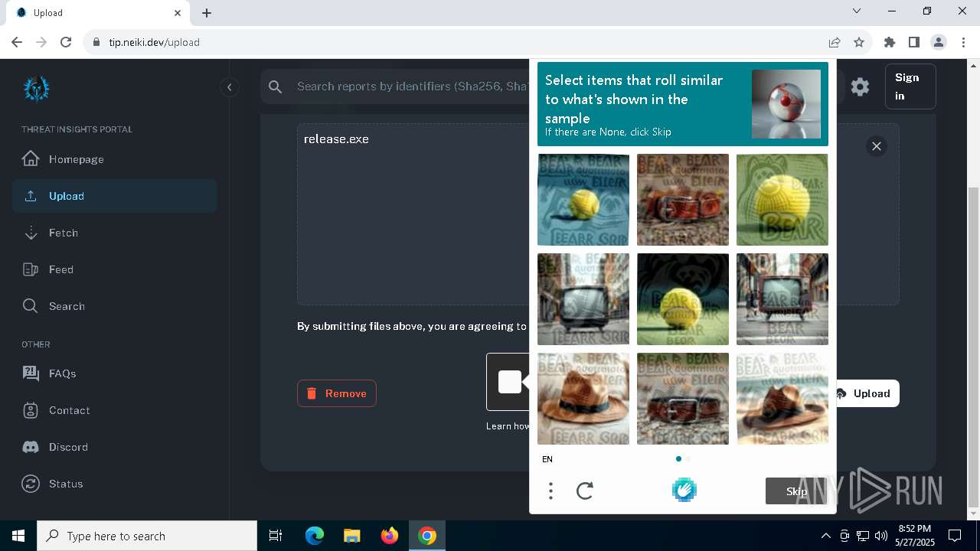Select the straw hat image in the left column

coord(583,399)
